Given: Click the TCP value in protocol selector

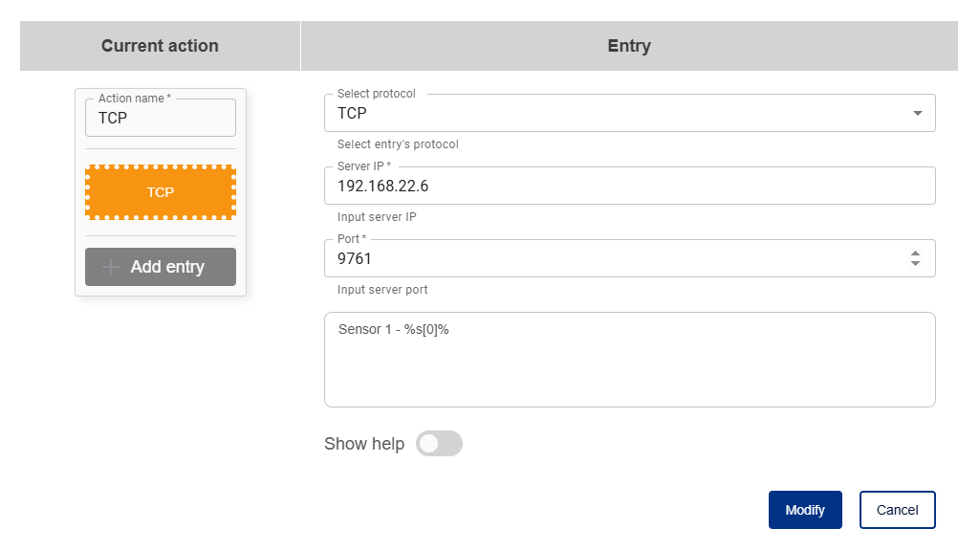Looking at the screenshot, I should click(353, 113).
